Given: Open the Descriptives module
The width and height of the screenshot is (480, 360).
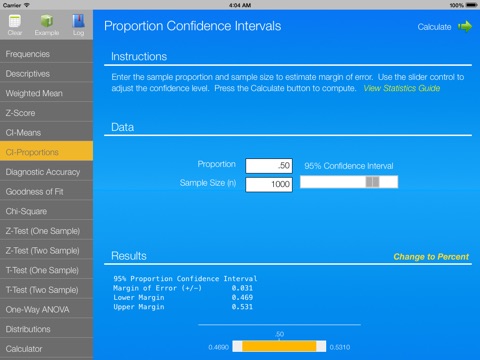Looking at the screenshot, I should (46, 74).
